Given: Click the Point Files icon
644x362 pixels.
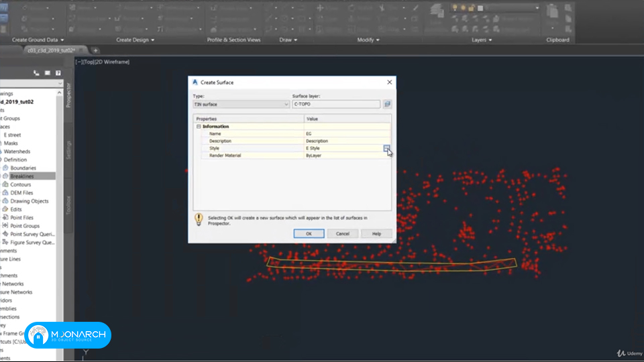Looking at the screenshot, I should [x=5, y=217].
